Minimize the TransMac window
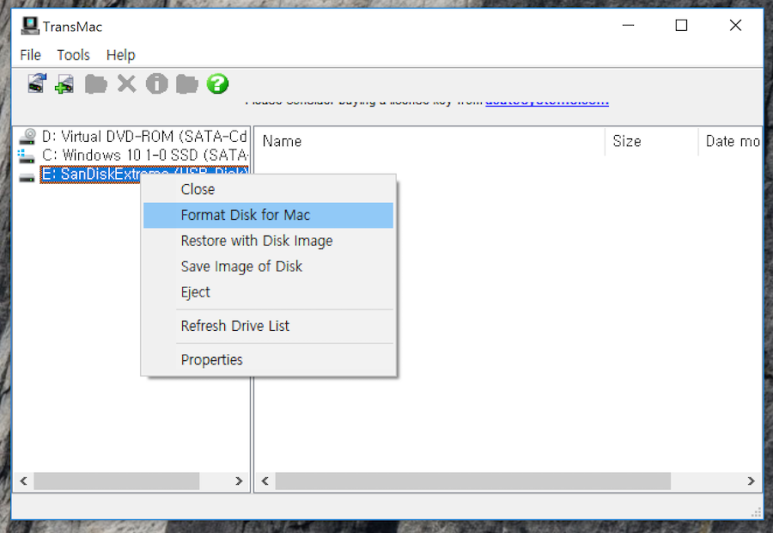The image size is (773, 533). pos(628,26)
